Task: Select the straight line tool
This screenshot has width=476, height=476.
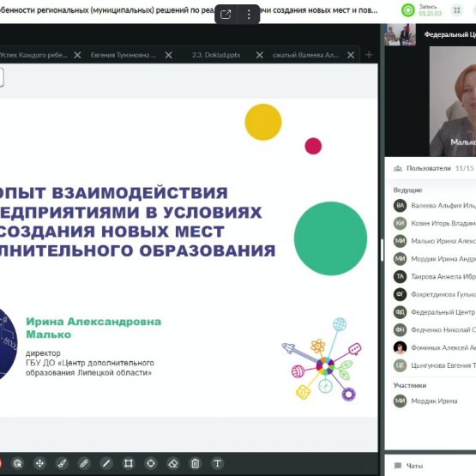Action: [x=106, y=463]
